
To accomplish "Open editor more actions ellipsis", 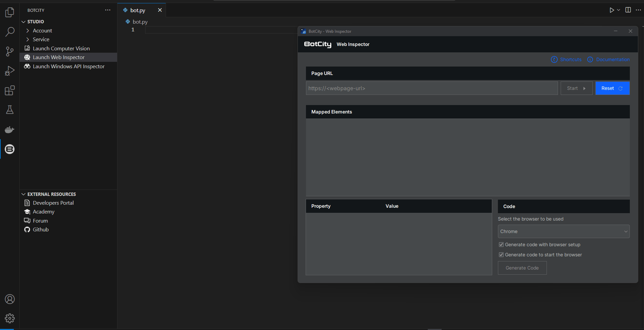I will click(638, 10).
